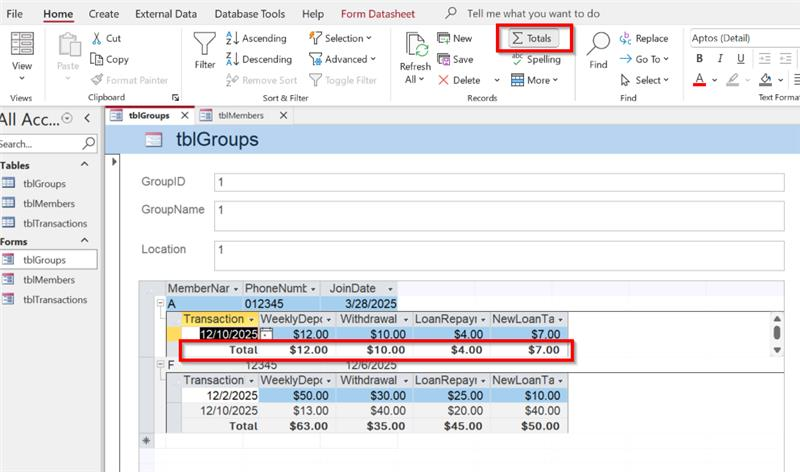Click Copy in Clipboard group
This screenshot has width=800, height=472.
(109, 59)
